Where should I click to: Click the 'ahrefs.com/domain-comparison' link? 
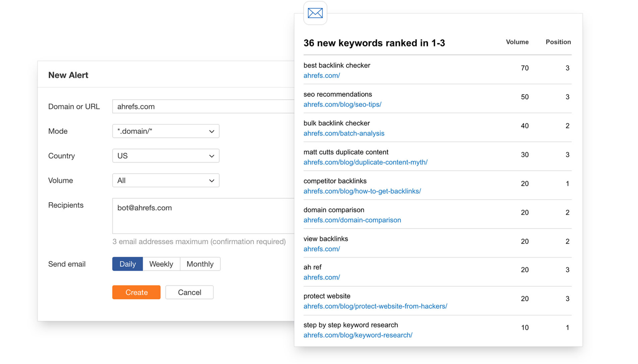coord(352,220)
